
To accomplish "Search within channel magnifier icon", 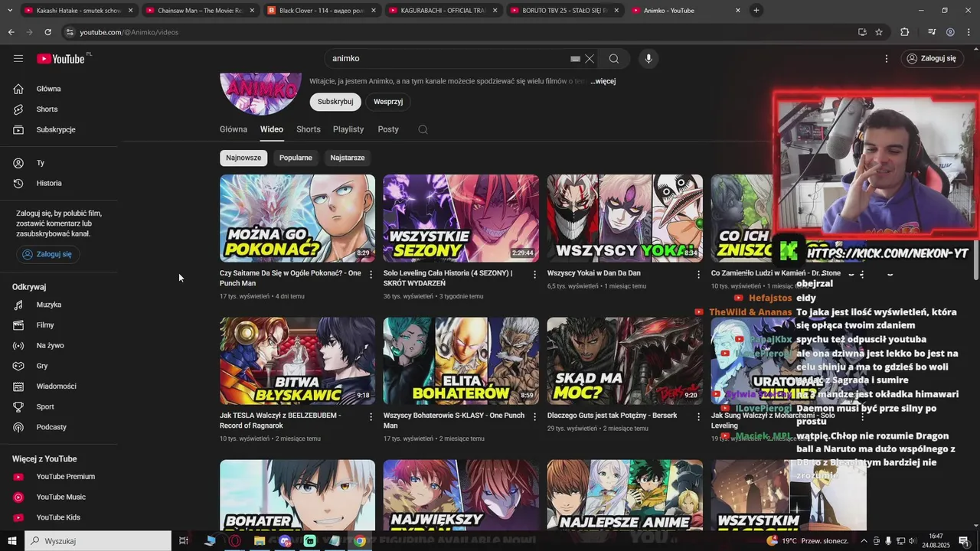I will tap(423, 129).
